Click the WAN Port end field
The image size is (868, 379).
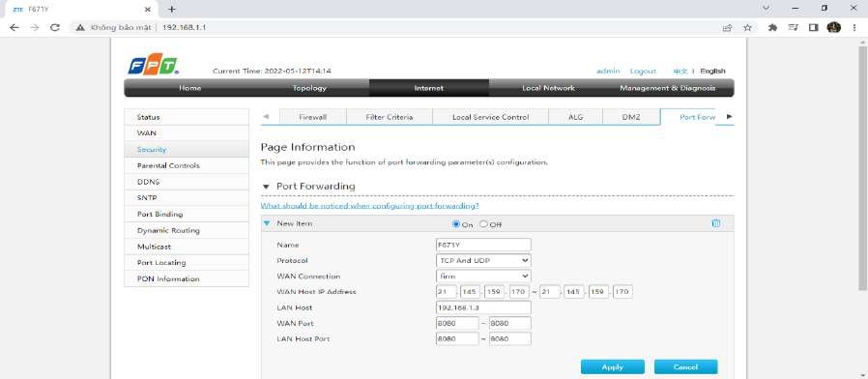(x=509, y=323)
